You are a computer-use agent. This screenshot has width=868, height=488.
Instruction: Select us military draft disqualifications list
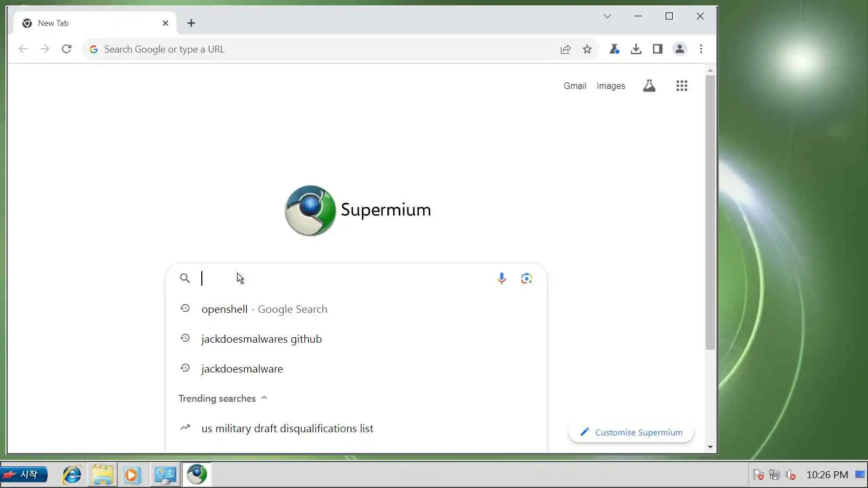[x=356, y=428]
